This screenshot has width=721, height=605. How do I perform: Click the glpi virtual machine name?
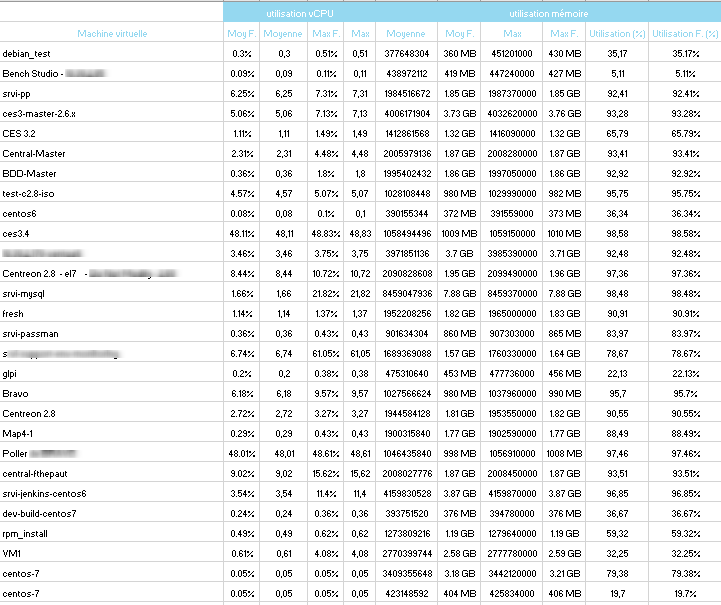11,373
